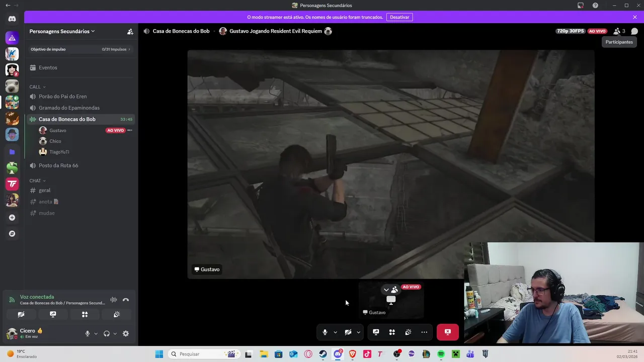Open microphone options arrow in the call control bar
644x362 pixels.
pyautogui.click(x=335, y=332)
